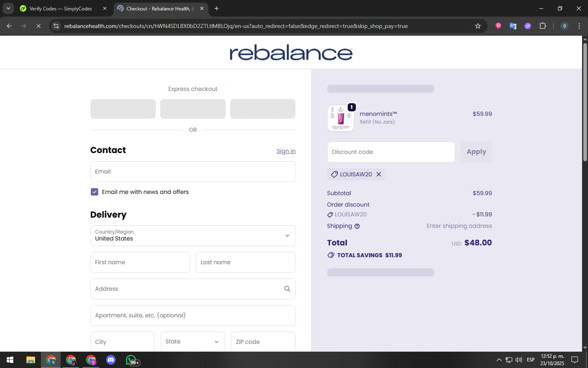Open Chrome three-dot menu
The height and width of the screenshot is (368, 588).
(x=579, y=26)
